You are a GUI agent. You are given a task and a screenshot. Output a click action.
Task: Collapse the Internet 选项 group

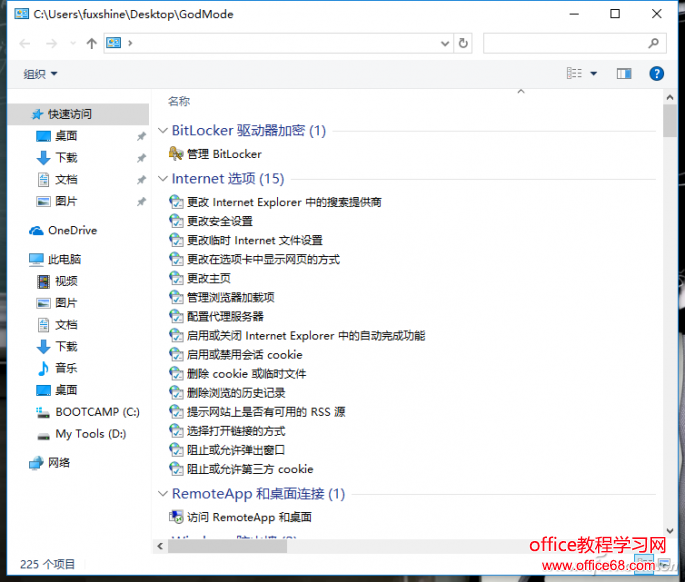163,179
